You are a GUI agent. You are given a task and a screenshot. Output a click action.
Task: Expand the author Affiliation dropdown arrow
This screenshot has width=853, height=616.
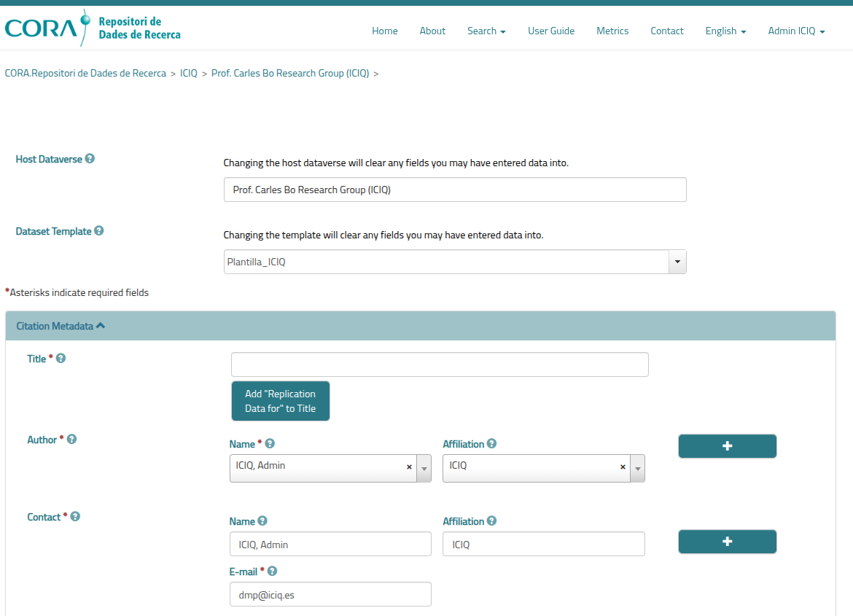click(637, 469)
